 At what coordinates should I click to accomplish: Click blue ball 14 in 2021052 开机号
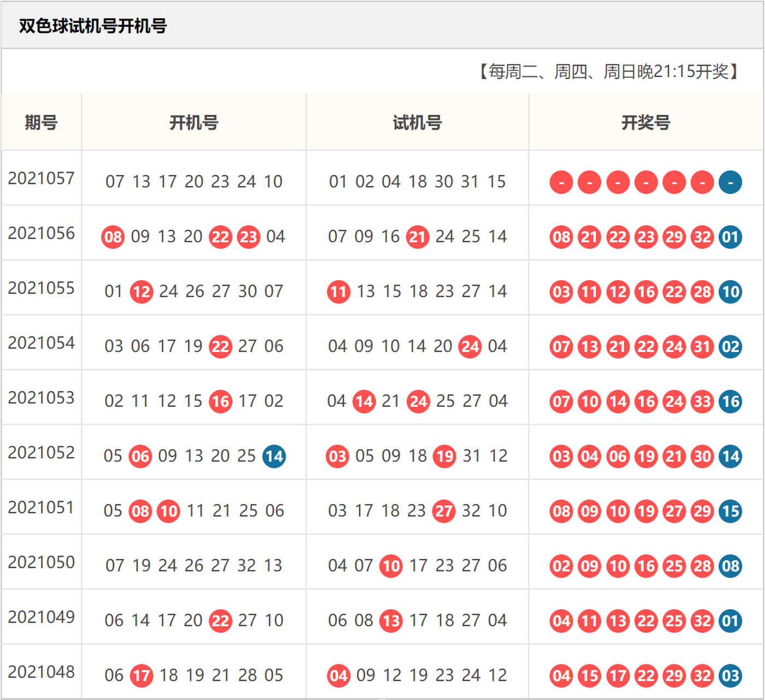pyautogui.click(x=274, y=456)
